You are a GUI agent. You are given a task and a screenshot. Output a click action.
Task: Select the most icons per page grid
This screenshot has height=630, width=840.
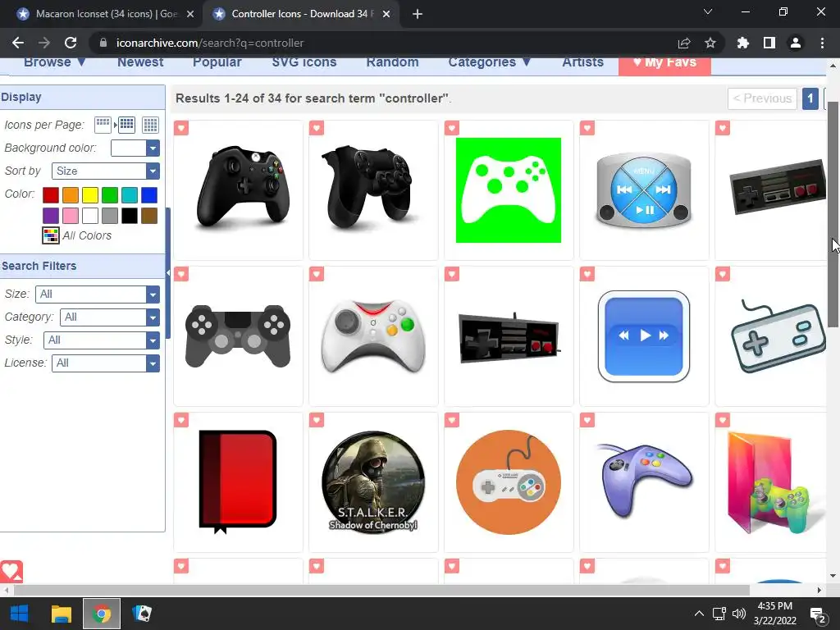point(151,125)
